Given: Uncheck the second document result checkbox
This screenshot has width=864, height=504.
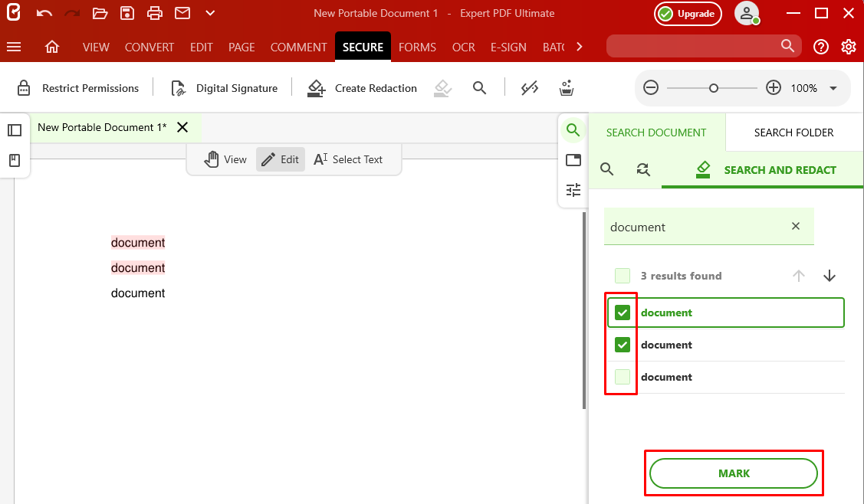Looking at the screenshot, I should [x=623, y=345].
